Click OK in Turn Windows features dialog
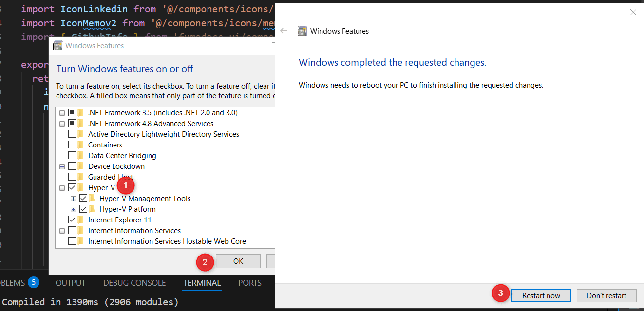The image size is (644, 311). [238, 261]
